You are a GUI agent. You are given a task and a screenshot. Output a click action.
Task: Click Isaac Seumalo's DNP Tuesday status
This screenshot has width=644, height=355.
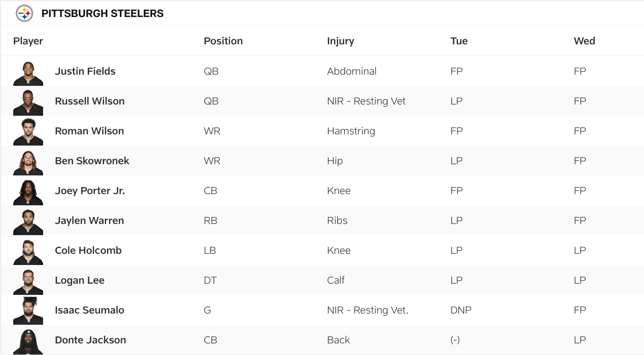[x=461, y=310]
